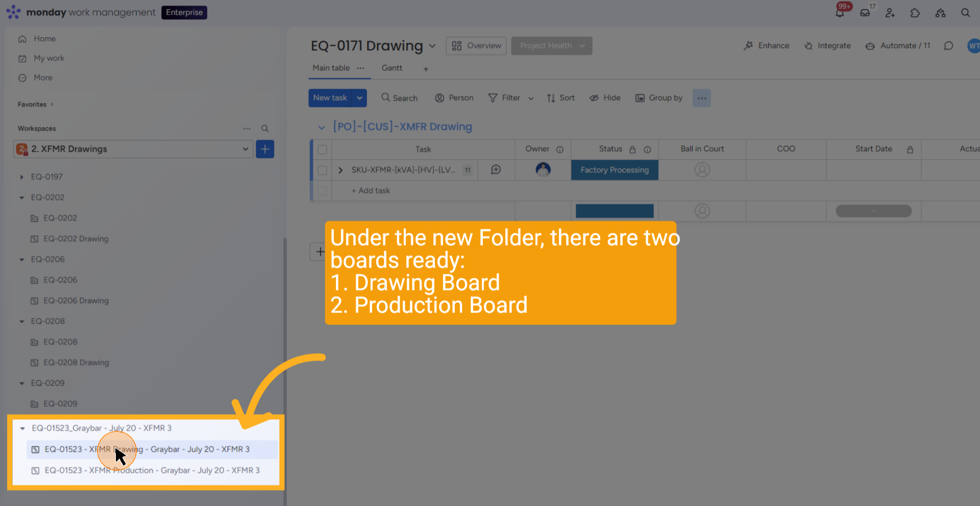Open the board discussion chat icon
Screen dimensions: 980x506
[x=948, y=46]
